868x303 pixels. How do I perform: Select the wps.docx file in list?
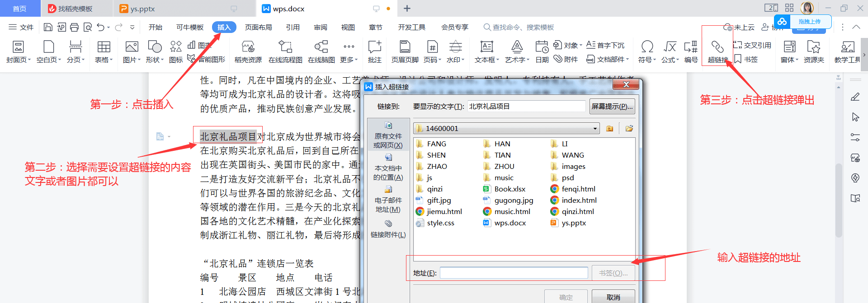coord(505,223)
